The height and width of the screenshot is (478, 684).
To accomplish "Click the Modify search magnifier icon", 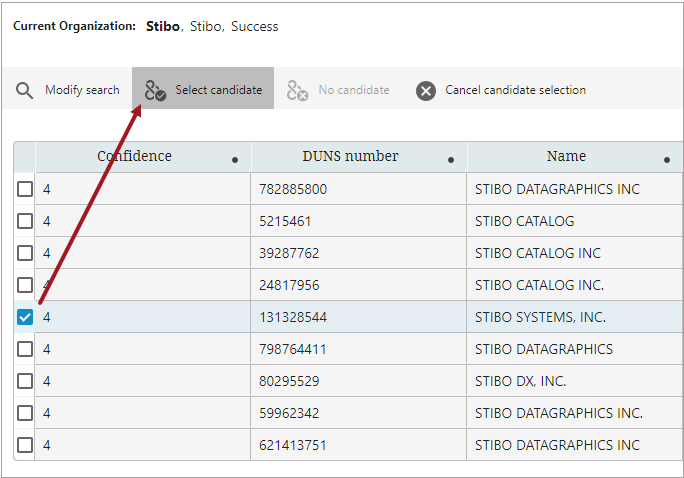I will click(25, 90).
